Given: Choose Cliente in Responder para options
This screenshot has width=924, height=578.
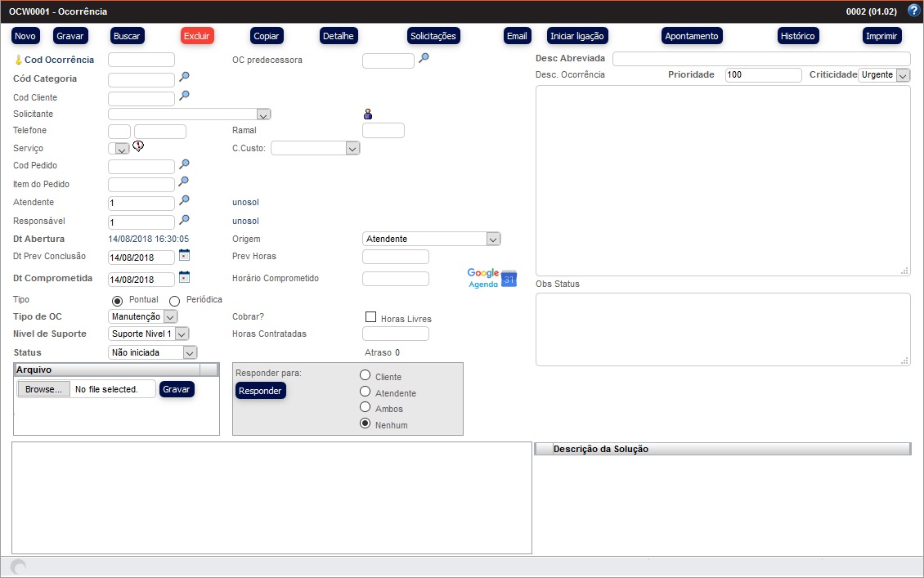Looking at the screenshot, I should click(x=366, y=375).
